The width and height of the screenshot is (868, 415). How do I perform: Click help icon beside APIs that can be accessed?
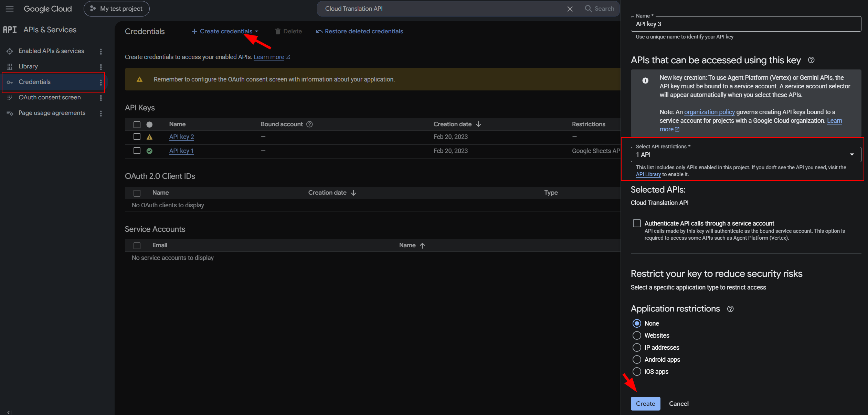811,60
